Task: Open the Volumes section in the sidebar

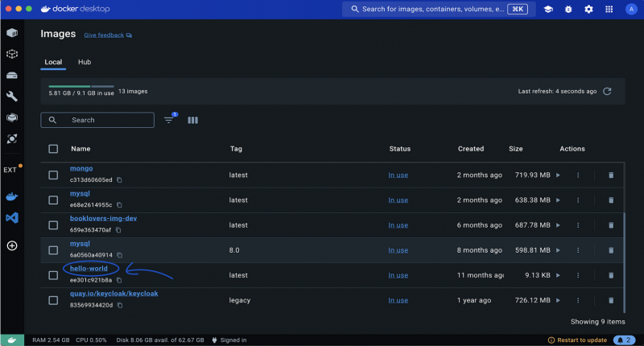Action: pos(12,75)
